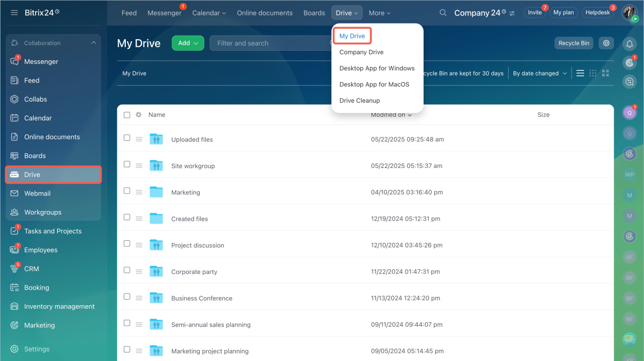Focus the Filter and search field
Viewport: 644px width, 361px height.
[x=269, y=43]
